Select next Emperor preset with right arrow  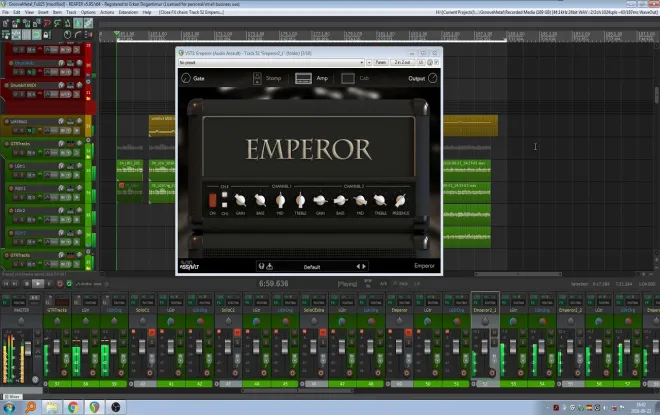point(364,266)
